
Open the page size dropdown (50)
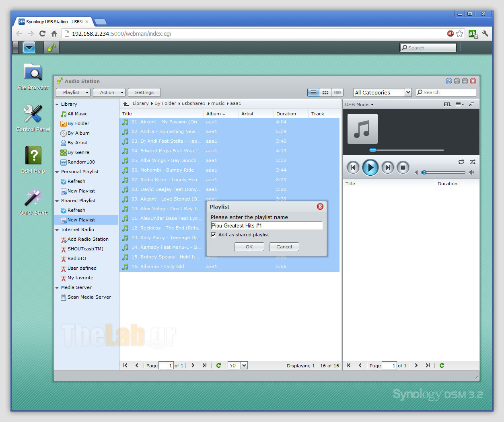244,365
